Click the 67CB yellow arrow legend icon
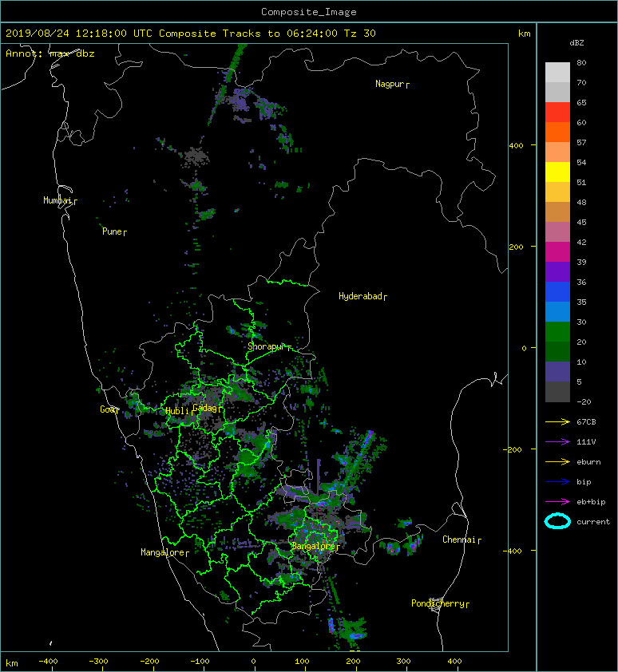 click(x=557, y=421)
